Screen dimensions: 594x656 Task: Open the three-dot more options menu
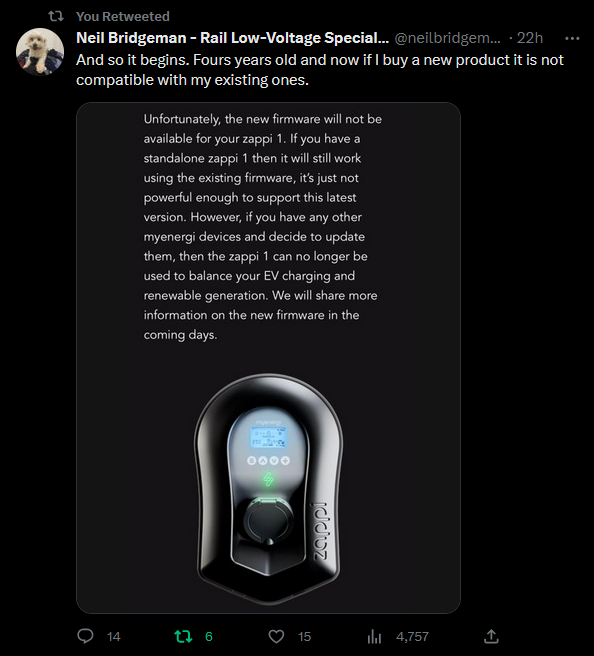coord(572,38)
